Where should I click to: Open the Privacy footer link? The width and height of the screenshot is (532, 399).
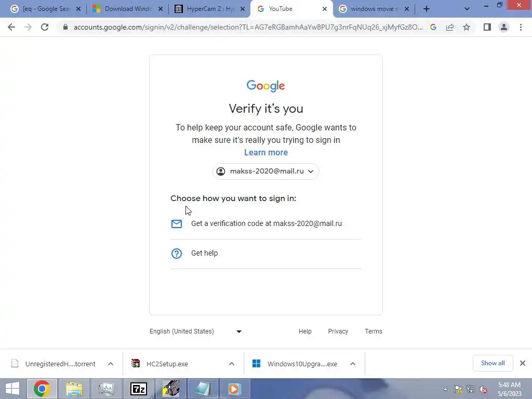pos(338,331)
